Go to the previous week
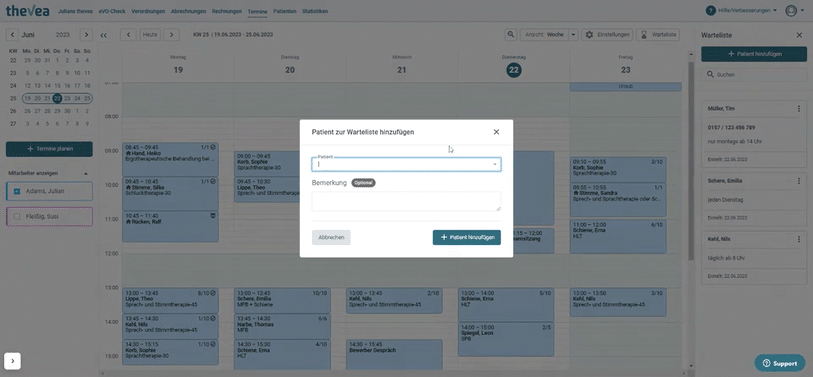The width and height of the screenshot is (813, 377). click(128, 35)
